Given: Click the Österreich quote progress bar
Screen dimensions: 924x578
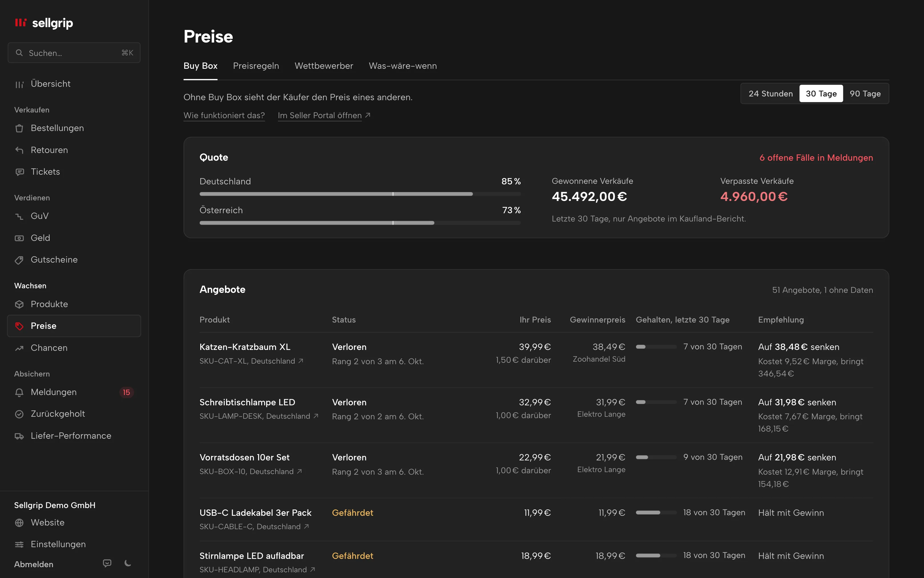Looking at the screenshot, I should pos(360,223).
